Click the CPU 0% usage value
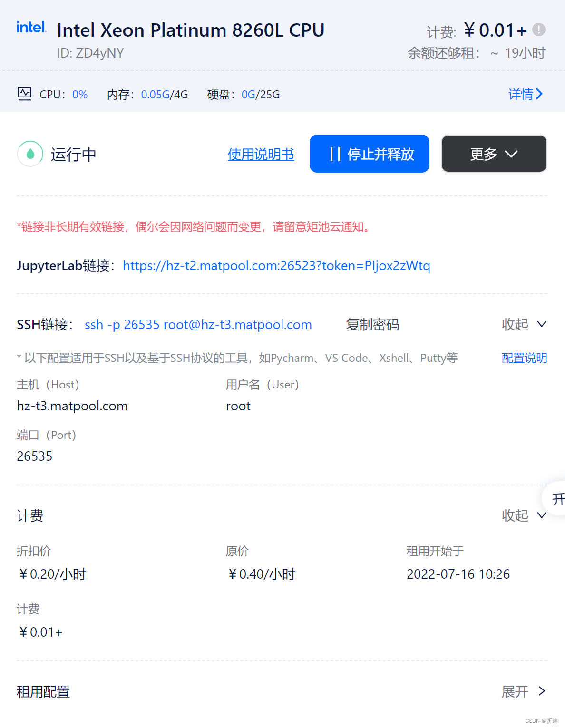 pos(80,95)
